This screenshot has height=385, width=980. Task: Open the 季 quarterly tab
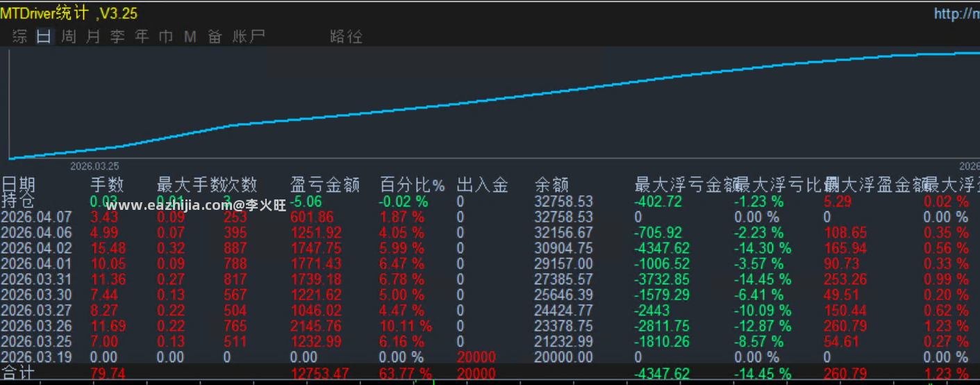pos(117,37)
